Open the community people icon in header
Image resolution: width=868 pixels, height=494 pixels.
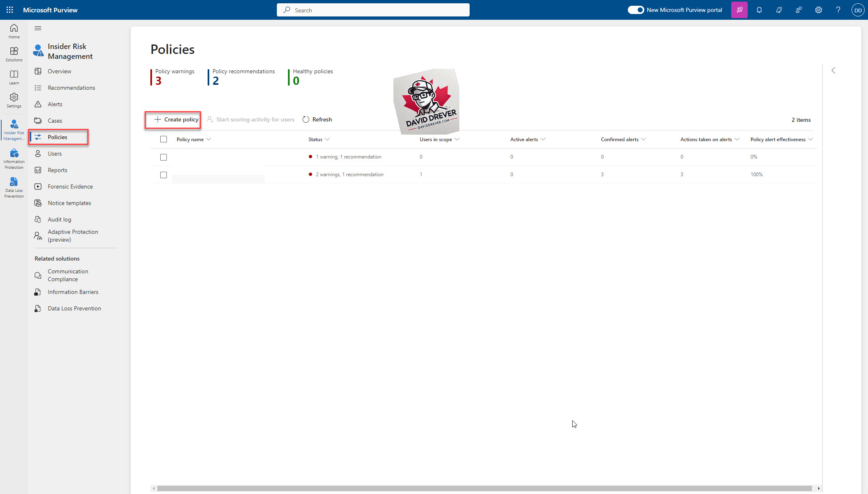click(x=799, y=10)
